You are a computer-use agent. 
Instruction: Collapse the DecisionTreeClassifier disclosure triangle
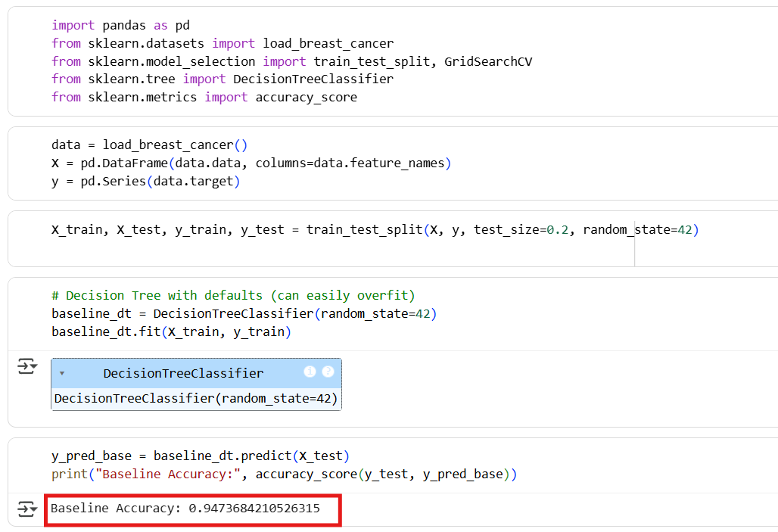[x=61, y=374]
